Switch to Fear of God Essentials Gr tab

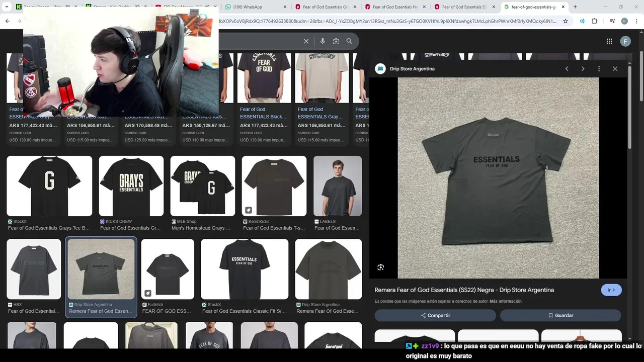point(324,7)
